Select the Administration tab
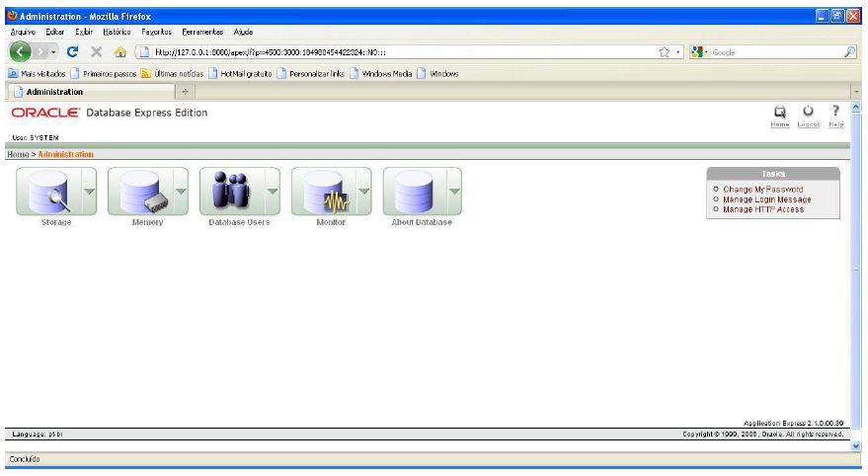Screen dimensions: 868x476 (x=90, y=92)
